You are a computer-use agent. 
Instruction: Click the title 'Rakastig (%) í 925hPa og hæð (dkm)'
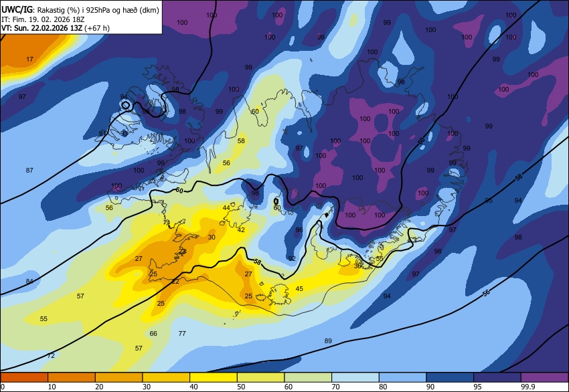pyautogui.click(x=98, y=10)
